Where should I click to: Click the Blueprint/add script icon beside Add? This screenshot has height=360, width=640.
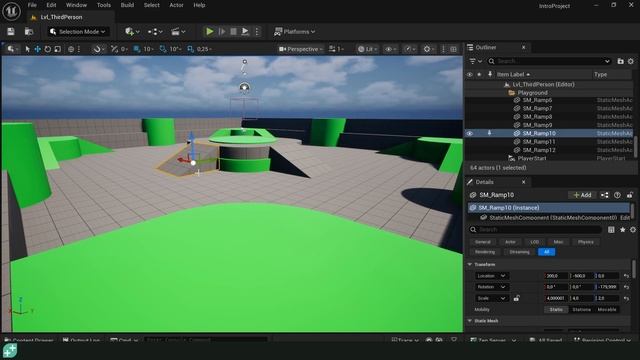tap(604, 195)
